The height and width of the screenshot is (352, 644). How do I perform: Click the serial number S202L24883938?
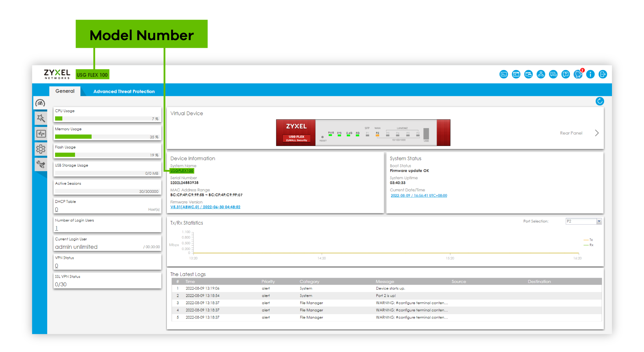(x=184, y=183)
